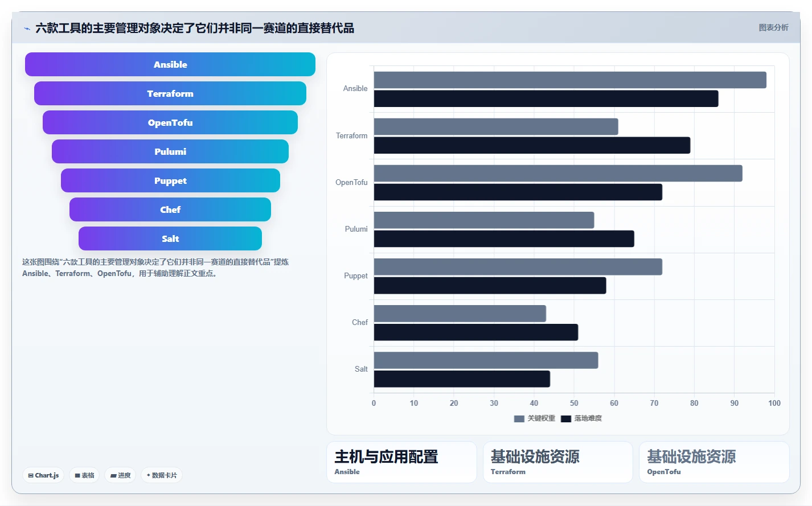Screen dimensions: 812x506
Task: Select the 表格 tag chip
Action: coord(84,475)
